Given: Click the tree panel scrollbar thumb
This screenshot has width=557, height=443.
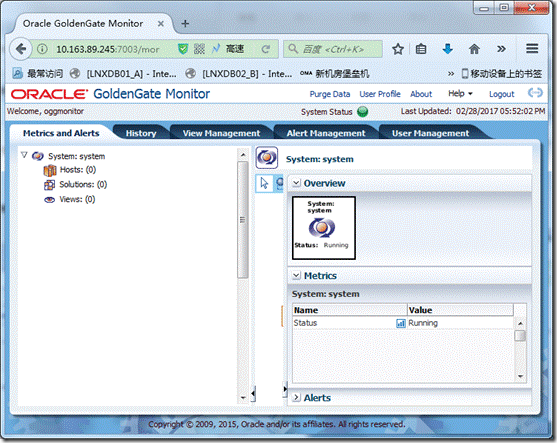Looking at the screenshot, I should 243,220.
